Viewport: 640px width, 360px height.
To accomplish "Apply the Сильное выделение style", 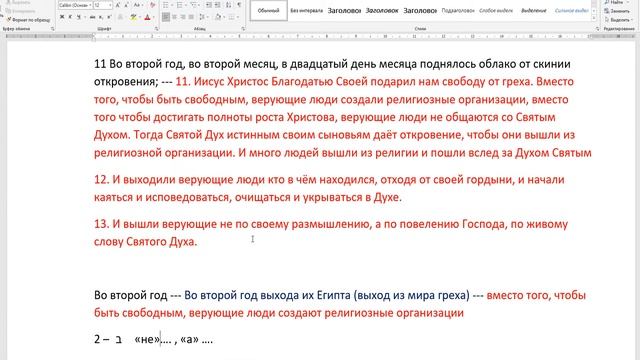I will [571, 11].
